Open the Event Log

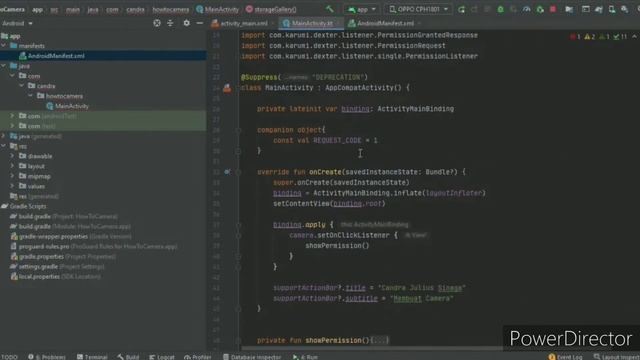[x=565, y=357]
